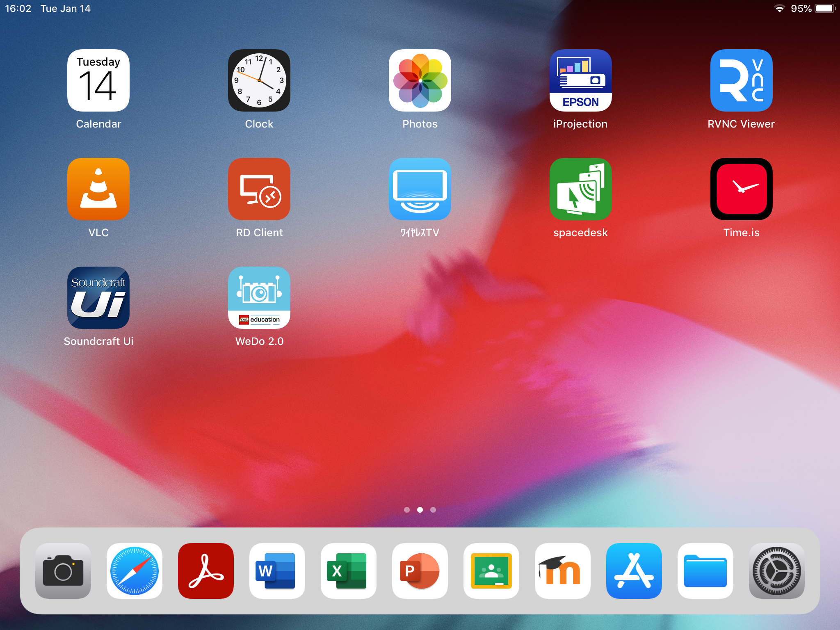Screen dimensions: 840x630
Task: Open the Calendar app
Action: (x=98, y=80)
